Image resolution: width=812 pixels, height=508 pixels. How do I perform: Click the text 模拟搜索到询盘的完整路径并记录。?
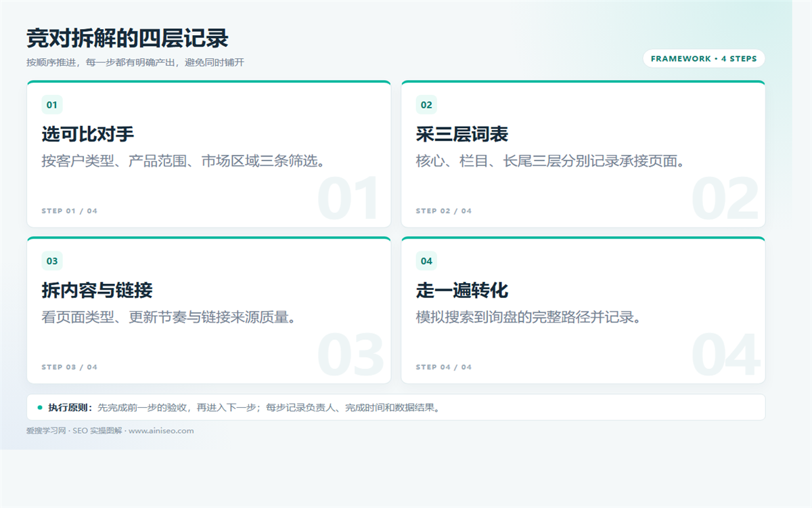[530, 317]
